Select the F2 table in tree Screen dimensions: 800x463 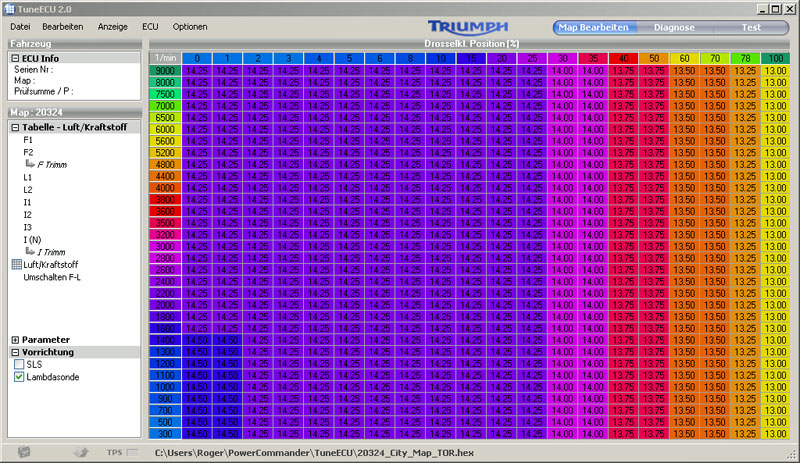[28, 152]
